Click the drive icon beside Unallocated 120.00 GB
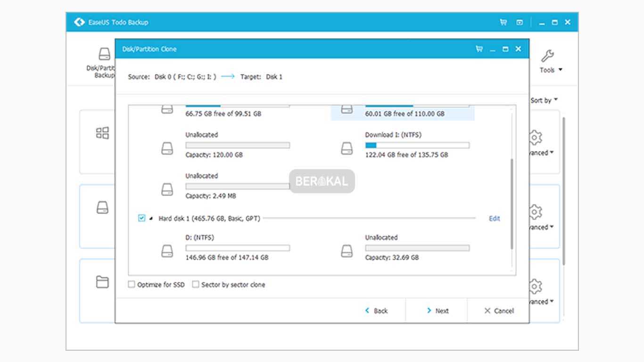 click(x=167, y=148)
